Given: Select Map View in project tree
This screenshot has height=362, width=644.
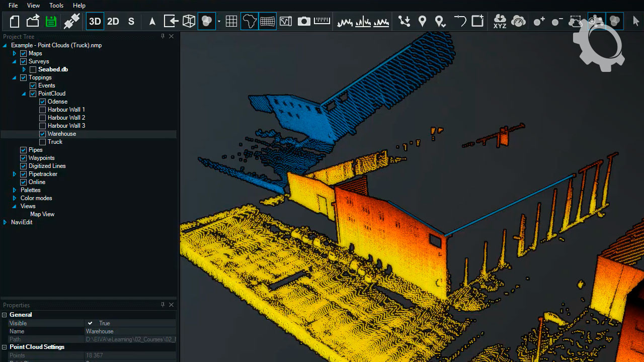Looking at the screenshot, I should tap(42, 214).
